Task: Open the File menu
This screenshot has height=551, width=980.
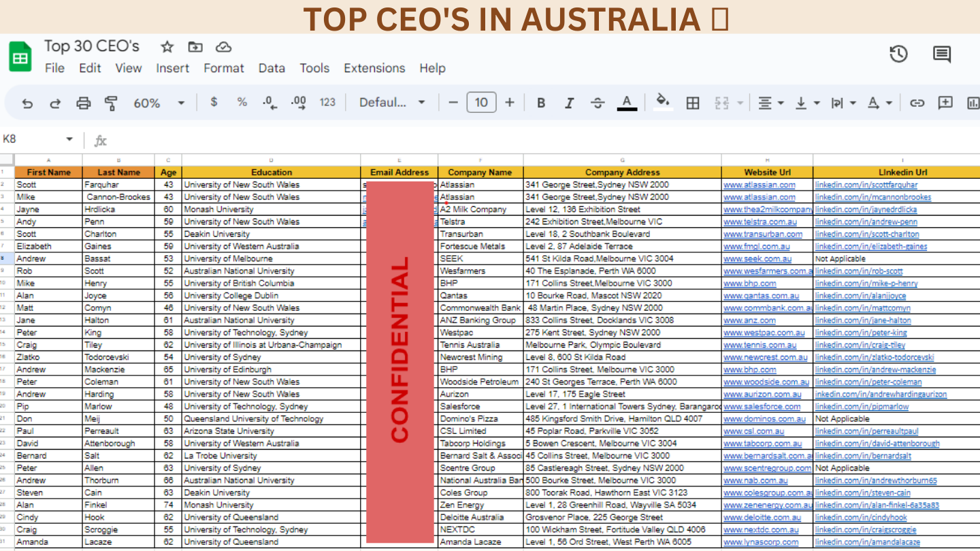Action: [x=54, y=68]
